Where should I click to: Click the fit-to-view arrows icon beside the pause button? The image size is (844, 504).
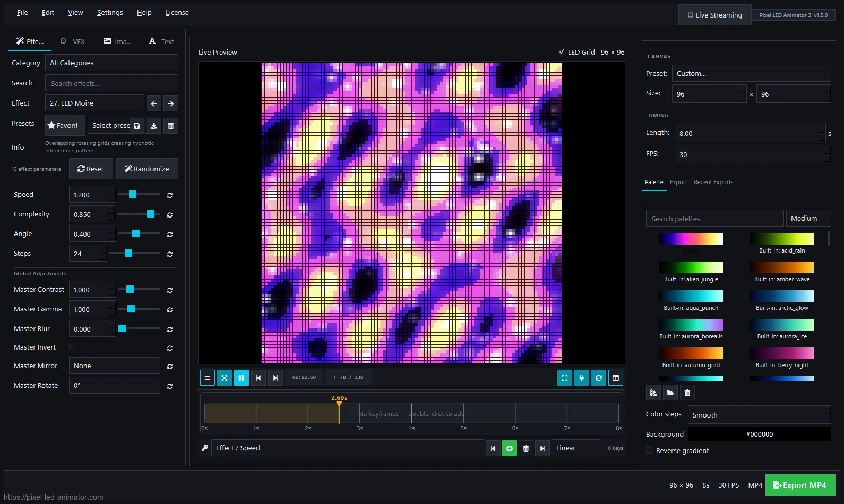[x=225, y=378]
